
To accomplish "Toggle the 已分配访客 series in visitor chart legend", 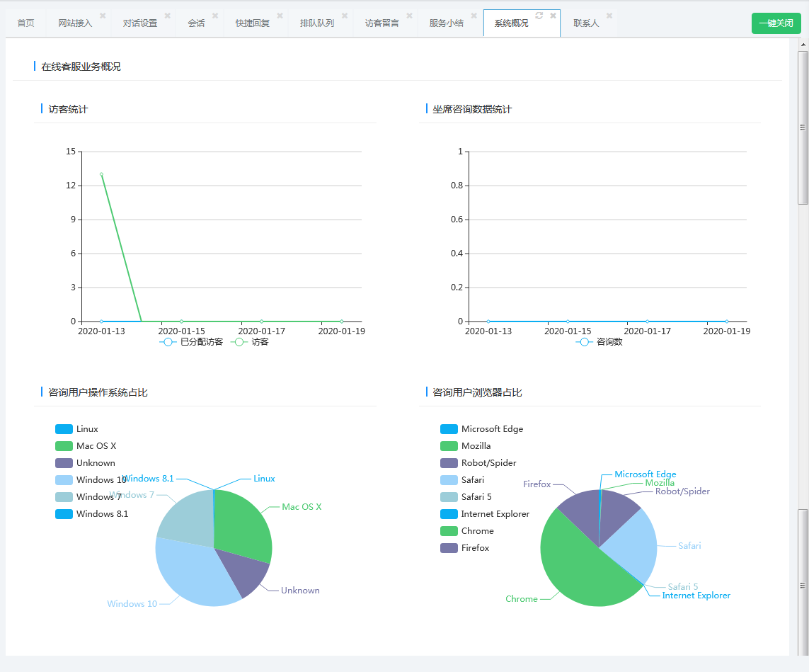I will point(192,342).
